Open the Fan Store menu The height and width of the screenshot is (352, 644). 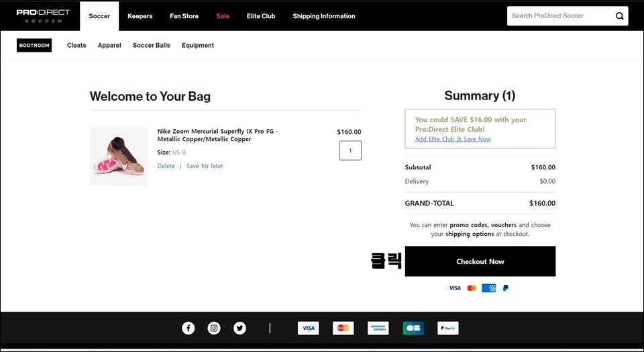pos(184,16)
